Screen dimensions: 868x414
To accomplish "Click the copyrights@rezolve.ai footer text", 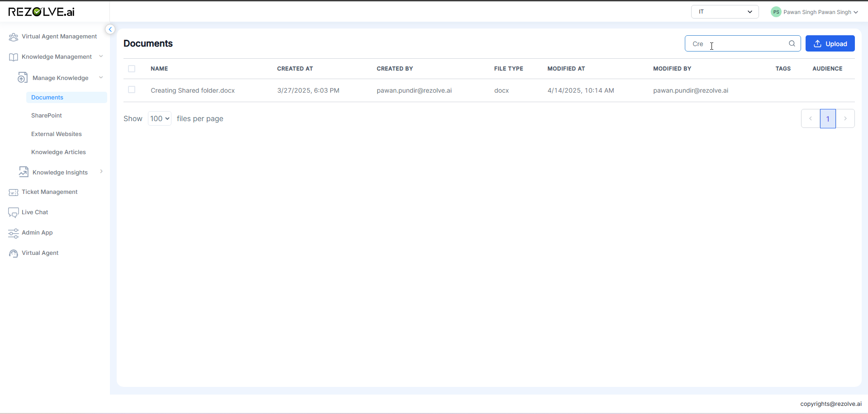I will (x=831, y=404).
